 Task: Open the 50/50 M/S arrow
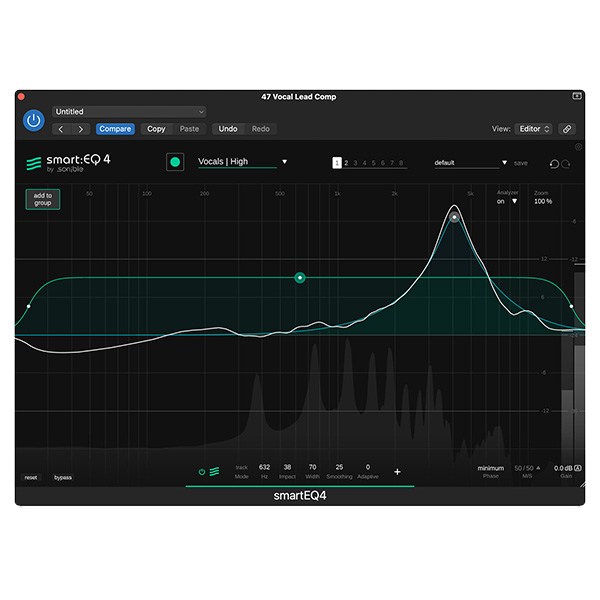coord(538,468)
